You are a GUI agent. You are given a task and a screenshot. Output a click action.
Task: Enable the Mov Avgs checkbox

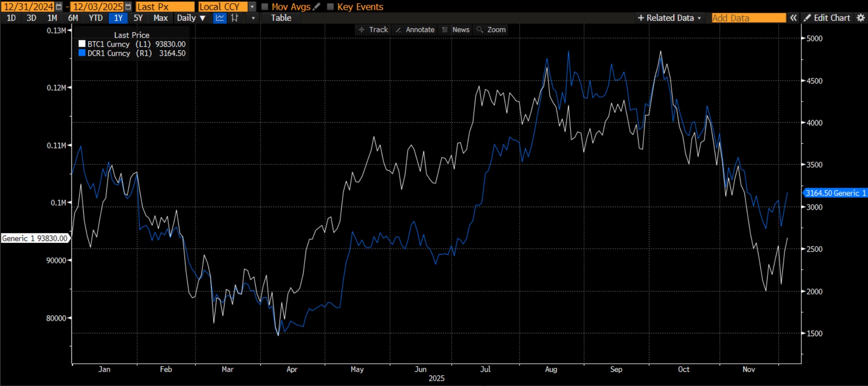point(265,7)
